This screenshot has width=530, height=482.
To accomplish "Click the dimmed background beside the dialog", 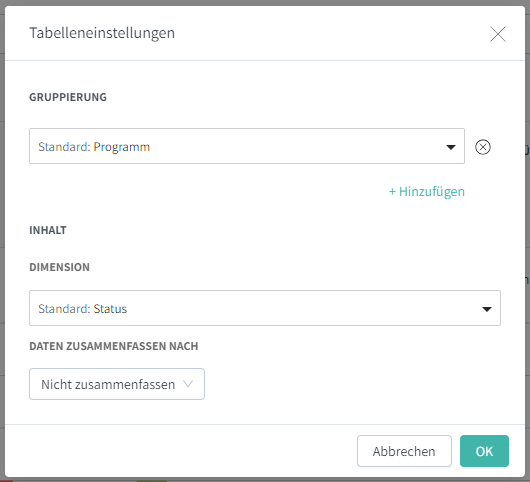I will (x=2, y=237).
